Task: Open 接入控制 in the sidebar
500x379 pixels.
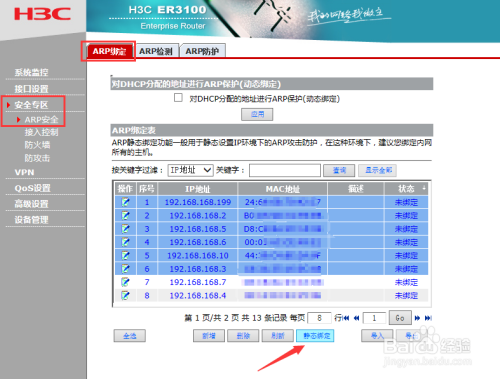Action: (41, 132)
